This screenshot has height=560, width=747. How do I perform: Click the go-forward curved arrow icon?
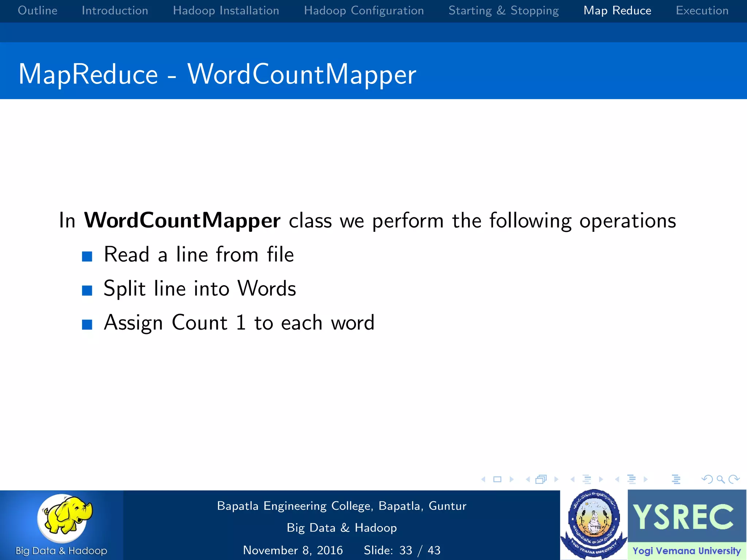pos(734,479)
